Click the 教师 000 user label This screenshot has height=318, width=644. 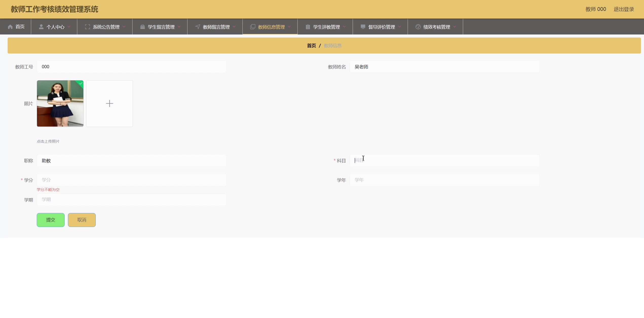(596, 9)
